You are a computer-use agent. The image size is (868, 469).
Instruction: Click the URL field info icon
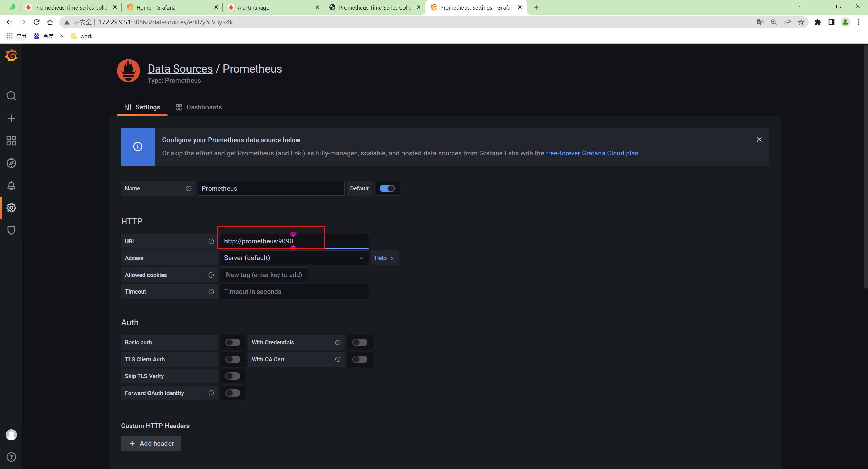(x=211, y=241)
